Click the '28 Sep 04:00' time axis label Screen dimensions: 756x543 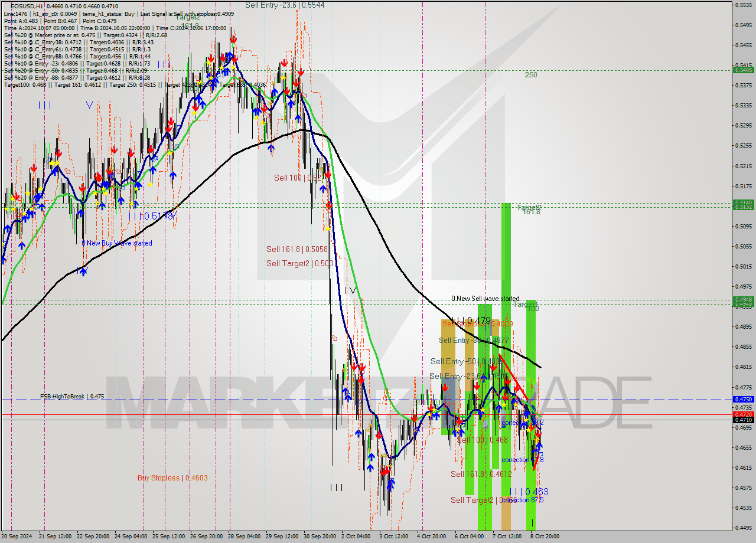(244, 537)
